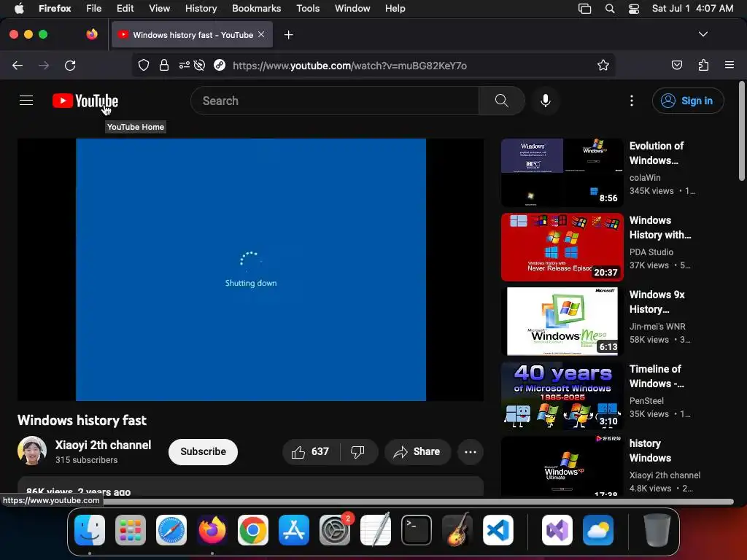Open Xiaoyi 2th channel name link

[x=103, y=445]
